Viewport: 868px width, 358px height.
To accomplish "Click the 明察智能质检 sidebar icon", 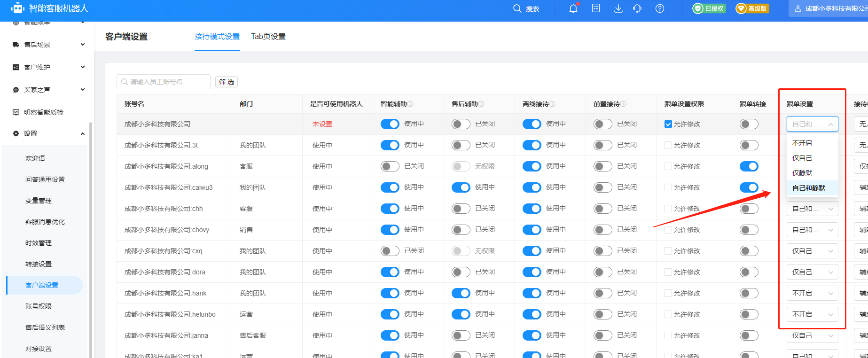I will (16, 112).
